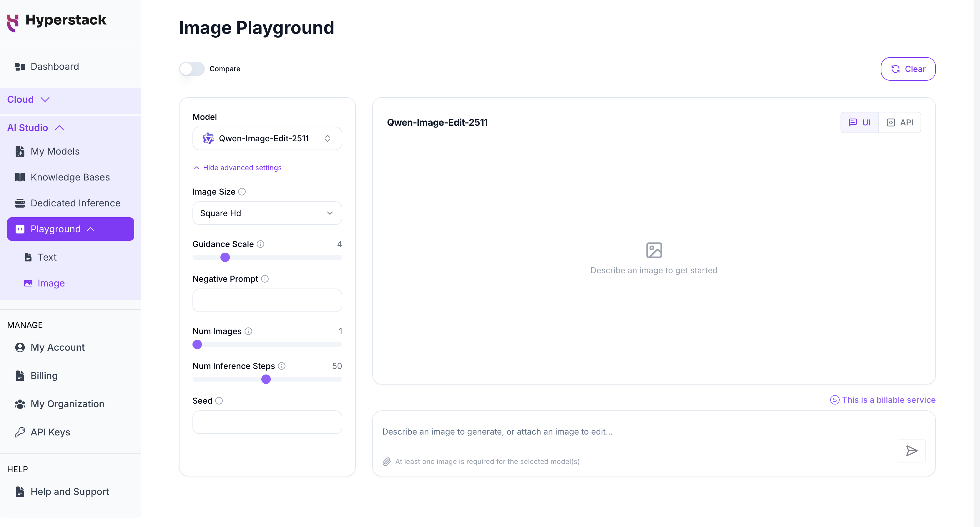Image resolution: width=980 pixels, height=527 pixels.
Task: Switch to the API tab
Action: pos(900,122)
